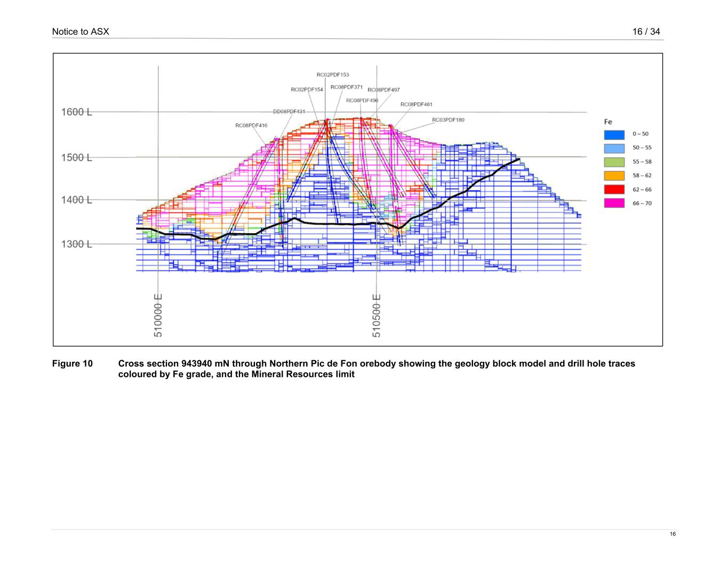This screenshot has height=563, width=728.
Task: Click the RC03PDF180 drill hole label
Action: point(448,120)
